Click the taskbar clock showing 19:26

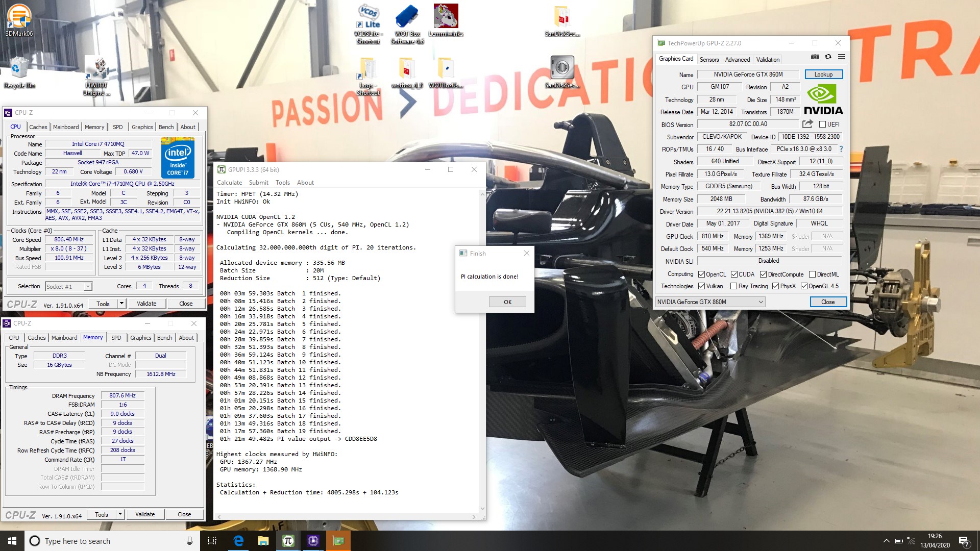pos(935,541)
